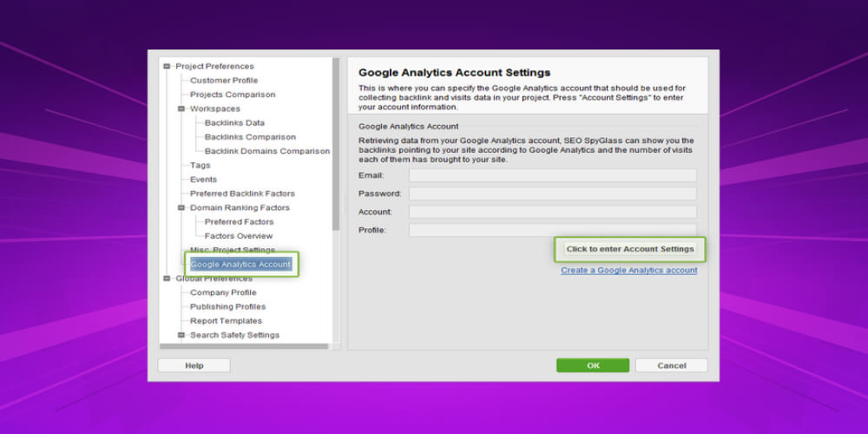Select Backlink Domains Comparison item
868x434 pixels.
[266, 151]
